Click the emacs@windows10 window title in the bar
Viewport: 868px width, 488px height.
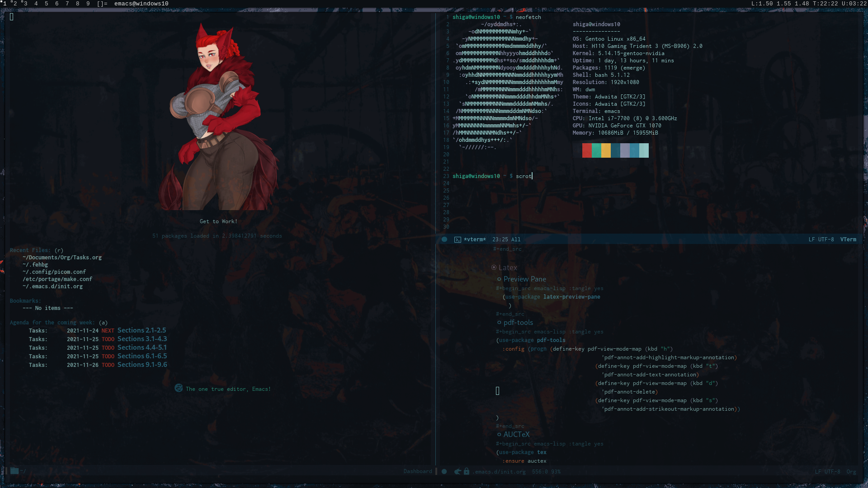pos(142,4)
